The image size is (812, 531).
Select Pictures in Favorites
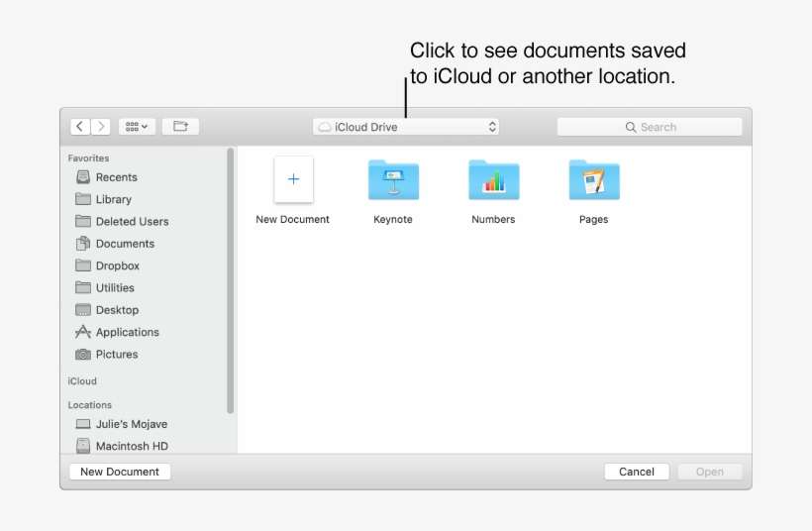click(117, 355)
